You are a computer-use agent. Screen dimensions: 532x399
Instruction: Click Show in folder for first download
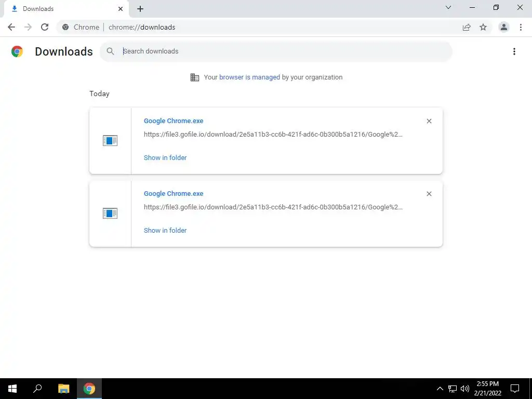(165, 157)
